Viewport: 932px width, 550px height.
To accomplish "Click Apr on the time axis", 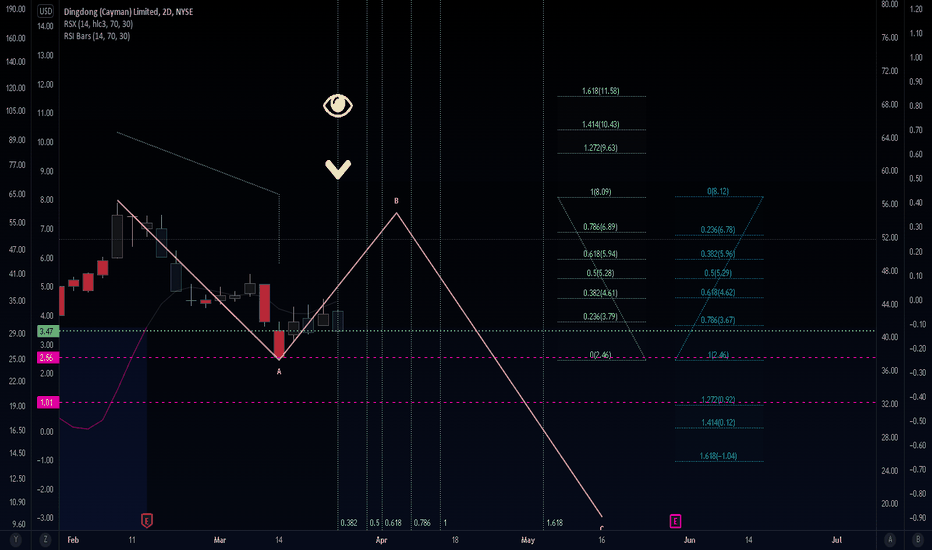I will pyautogui.click(x=381, y=540).
